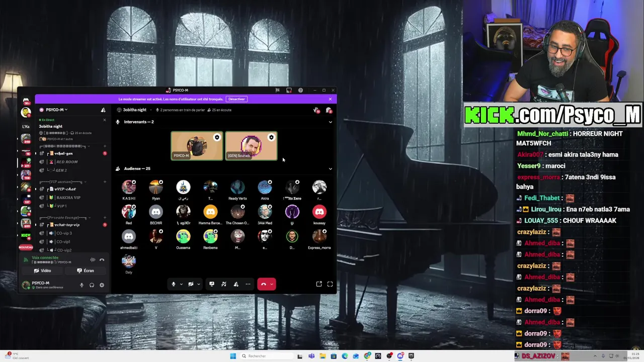The height and width of the screenshot is (362, 644).
Task: Open Microsoft Edge from the taskbar
Action: pos(345,356)
